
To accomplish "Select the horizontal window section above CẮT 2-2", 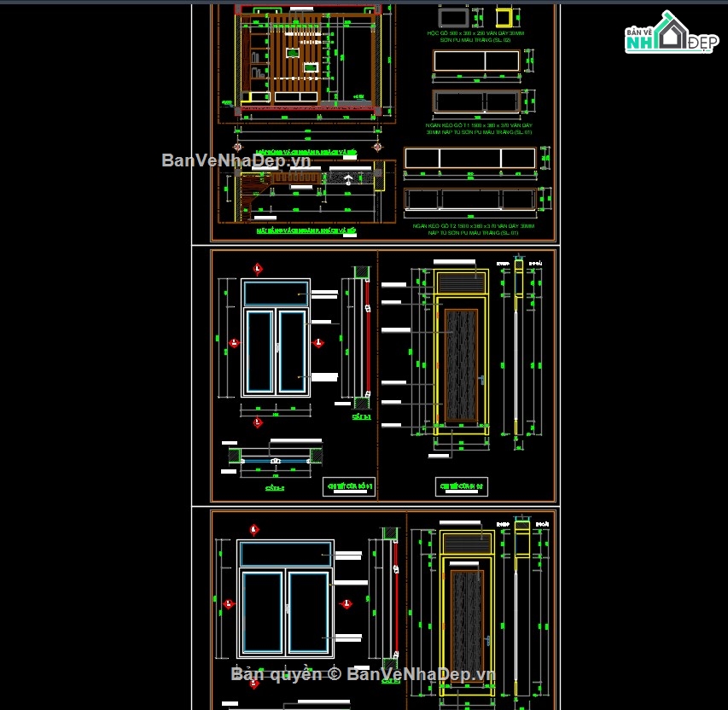I will [x=276, y=456].
